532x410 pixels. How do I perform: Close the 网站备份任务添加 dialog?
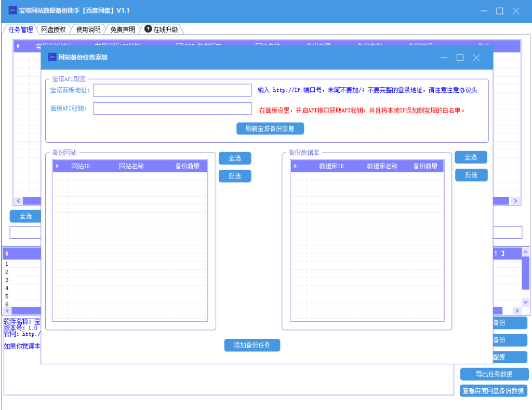coord(476,58)
